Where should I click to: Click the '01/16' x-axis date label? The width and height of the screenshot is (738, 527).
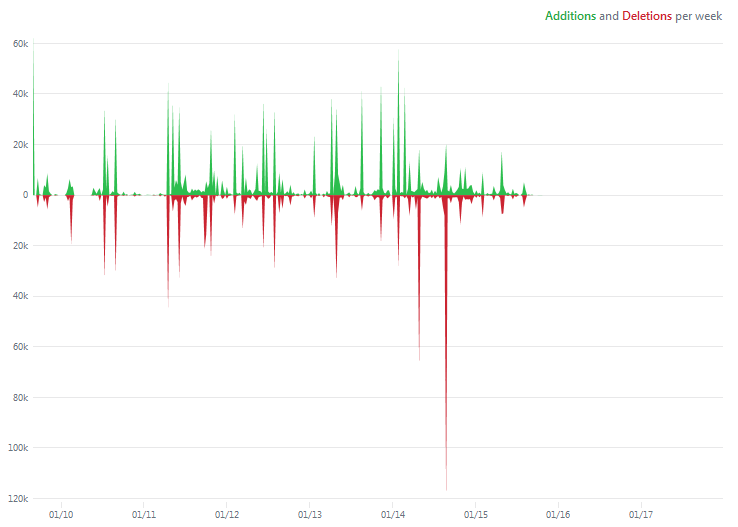click(x=558, y=514)
